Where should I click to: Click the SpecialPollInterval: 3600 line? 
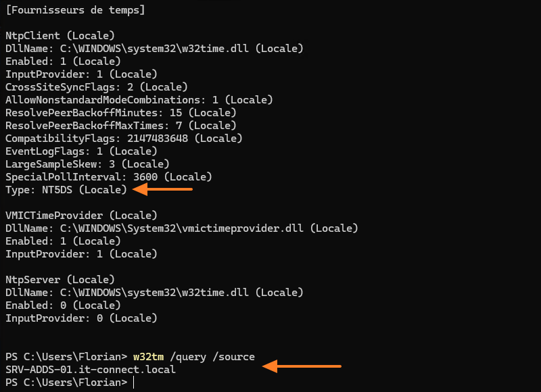pos(108,177)
